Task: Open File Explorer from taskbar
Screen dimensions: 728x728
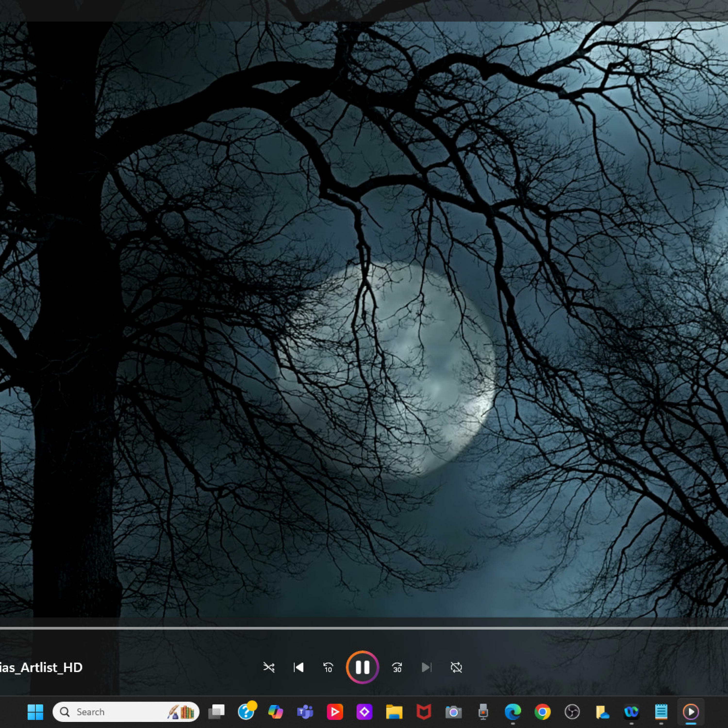Action: point(394,712)
